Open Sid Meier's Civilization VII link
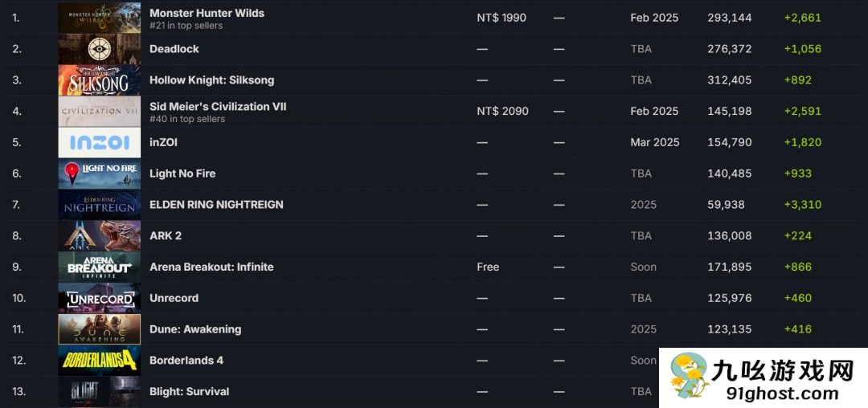Image resolution: width=868 pixels, height=408 pixels. [x=218, y=106]
